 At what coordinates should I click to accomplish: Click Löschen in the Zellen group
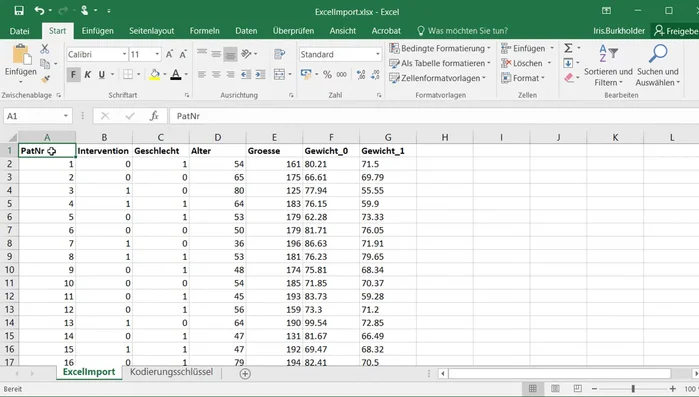coord(526,63)
